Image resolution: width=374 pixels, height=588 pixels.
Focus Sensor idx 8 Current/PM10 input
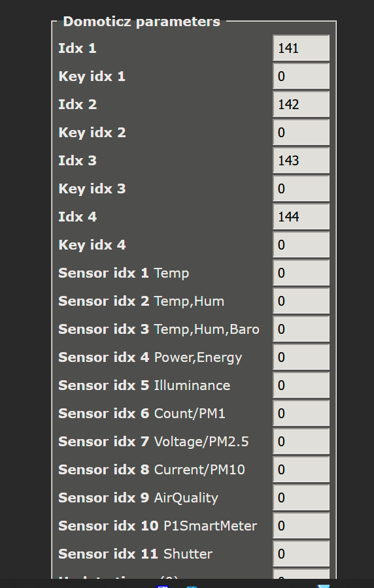pyautogui.click(x=301, y=470)
